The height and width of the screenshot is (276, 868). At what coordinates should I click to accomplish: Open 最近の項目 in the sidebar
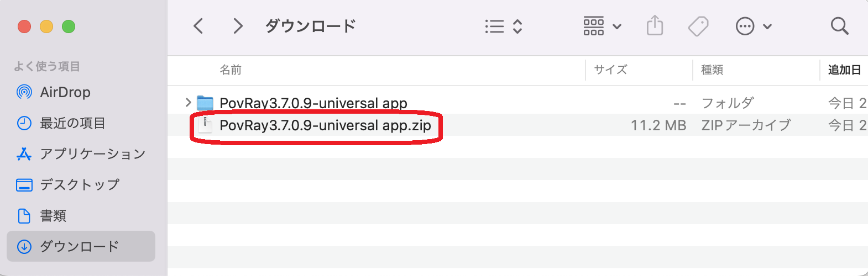point(72,123)
